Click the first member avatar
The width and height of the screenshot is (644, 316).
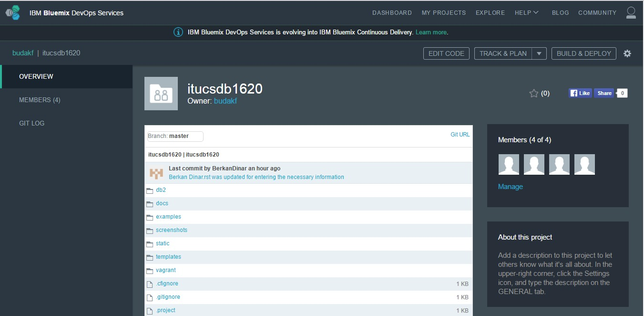pos(509,164)
